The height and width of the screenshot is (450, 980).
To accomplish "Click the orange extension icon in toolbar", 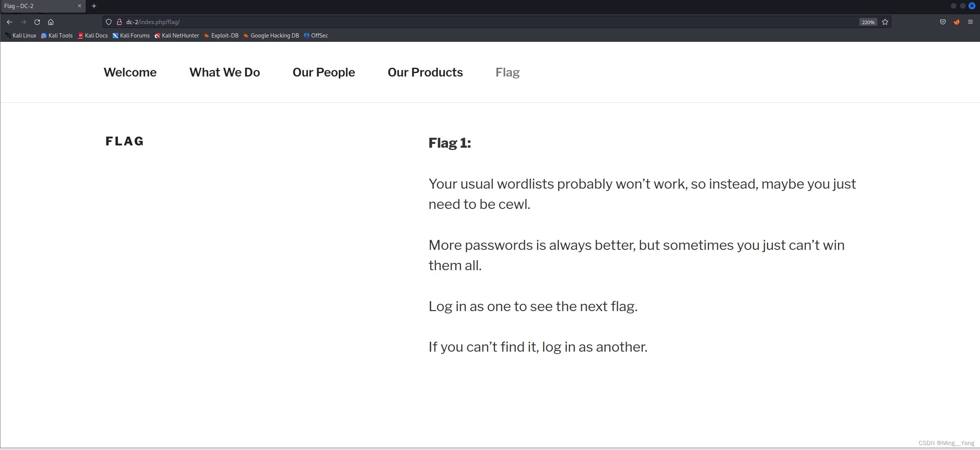I will click(957, 22).
